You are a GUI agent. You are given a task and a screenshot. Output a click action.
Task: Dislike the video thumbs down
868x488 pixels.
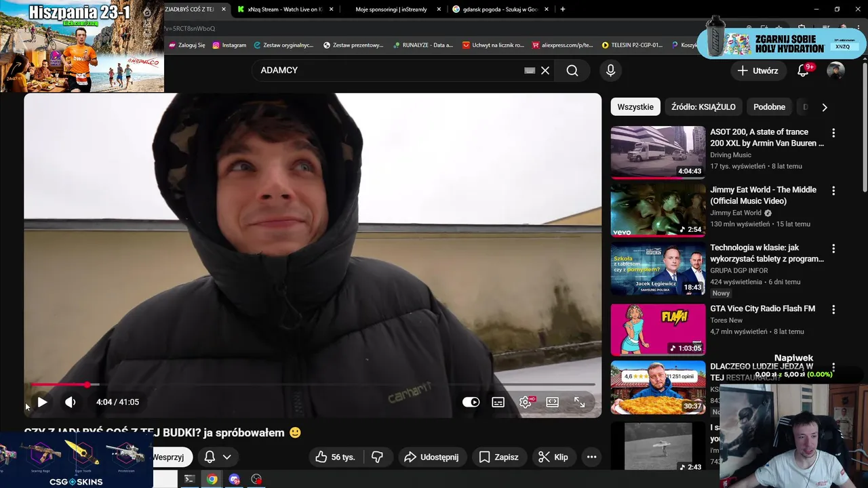click(378, 457)
